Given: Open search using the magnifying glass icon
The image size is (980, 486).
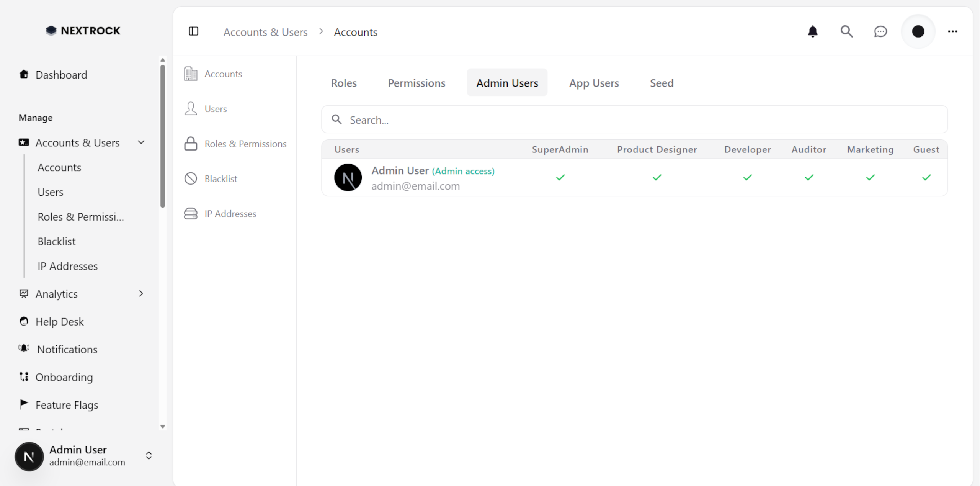Looking at the screenshot, I should [x=847, y=31].
